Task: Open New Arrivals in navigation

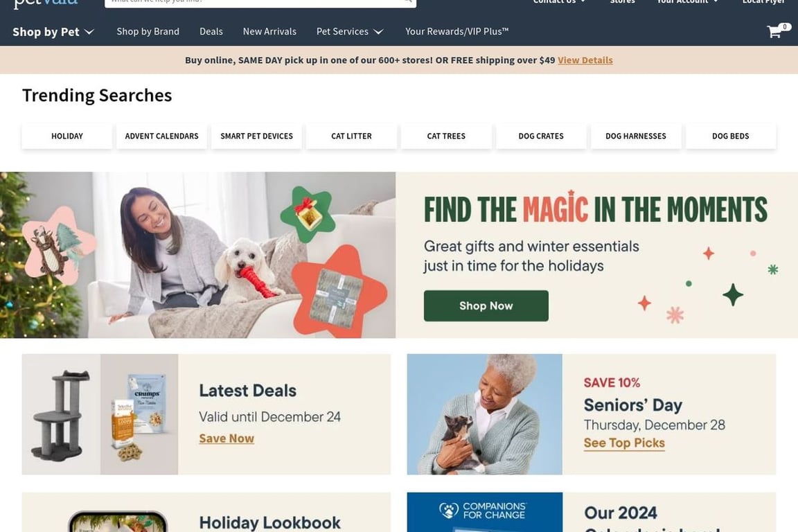Action: [x=269, y=32]
